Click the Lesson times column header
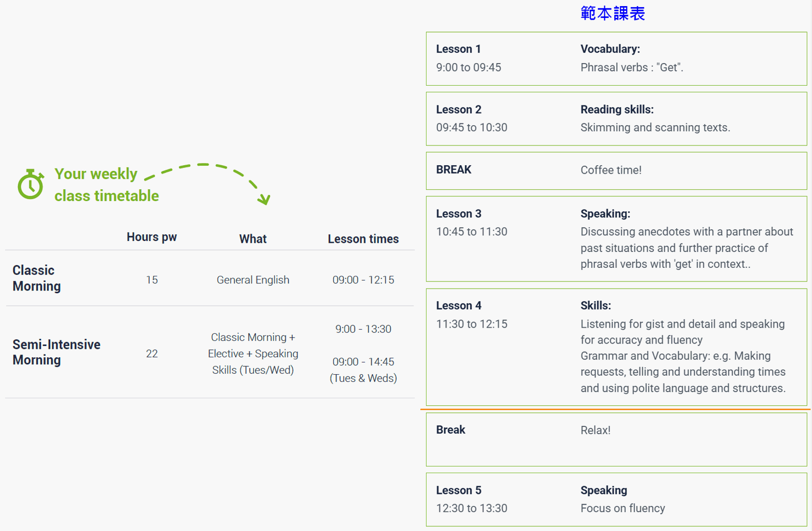Image resolution: width=812 pixels, height=531 pixels. 363,239
